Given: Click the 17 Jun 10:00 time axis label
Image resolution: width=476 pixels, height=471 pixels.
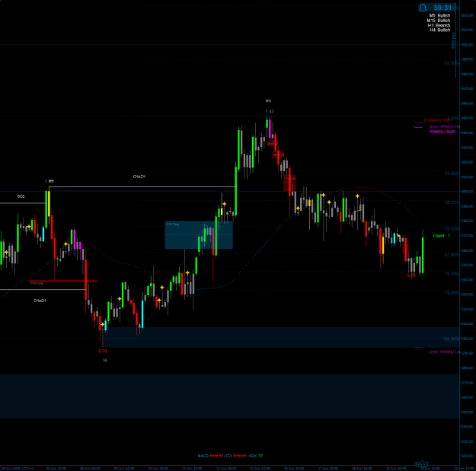Looking at the screenshot, I should 328,468.
